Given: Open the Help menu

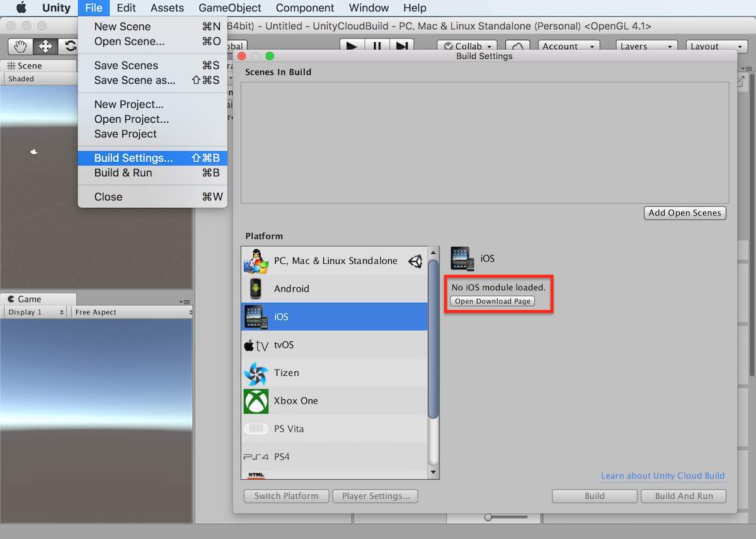Looking at the screenshot, I should click(x=415, y=8).
